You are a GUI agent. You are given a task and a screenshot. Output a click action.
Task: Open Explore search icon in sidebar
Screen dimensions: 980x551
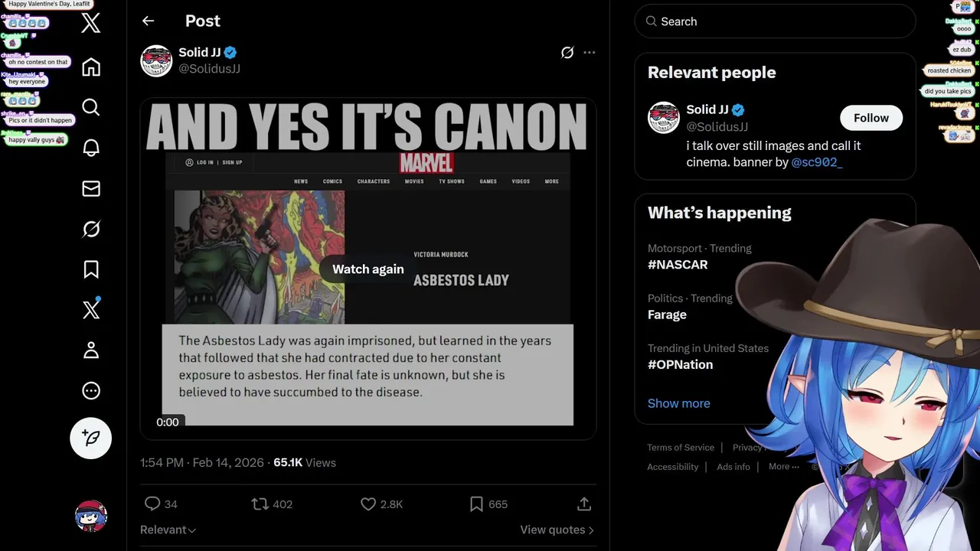(x=91, y=107)
